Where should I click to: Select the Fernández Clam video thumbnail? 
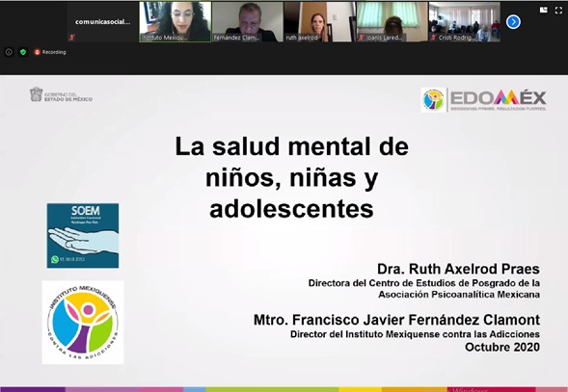pyautogui.click(x=248, y=22)
